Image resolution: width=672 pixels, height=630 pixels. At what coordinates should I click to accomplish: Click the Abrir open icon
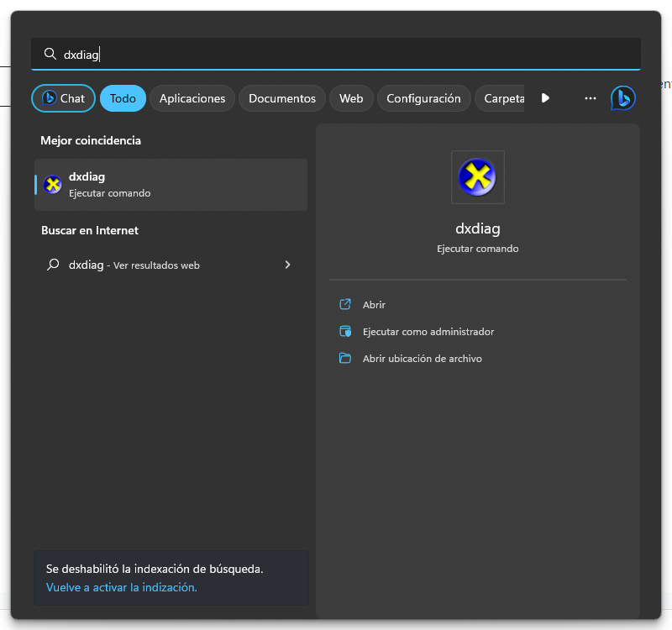pyautogui.click(x=345, y=304)
